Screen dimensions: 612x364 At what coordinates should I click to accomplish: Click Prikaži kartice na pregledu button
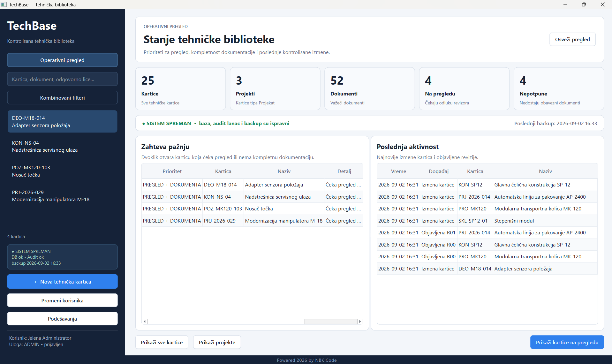[567, 342]
